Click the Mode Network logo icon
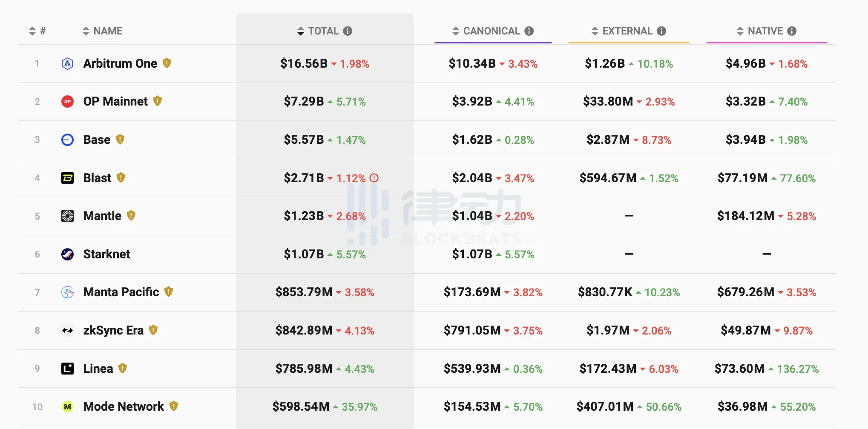Image resolution: width=868 pixels, height=429 pixels. click(67, 407)
